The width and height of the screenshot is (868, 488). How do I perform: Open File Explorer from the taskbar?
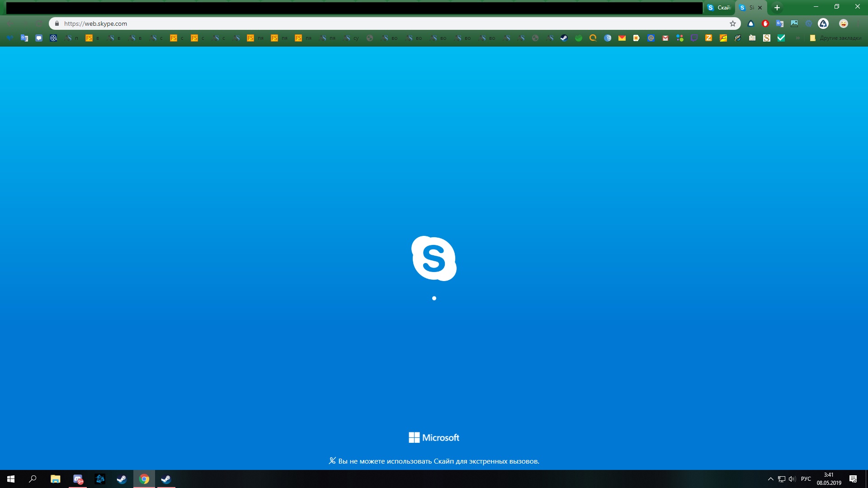coord(55,479)
